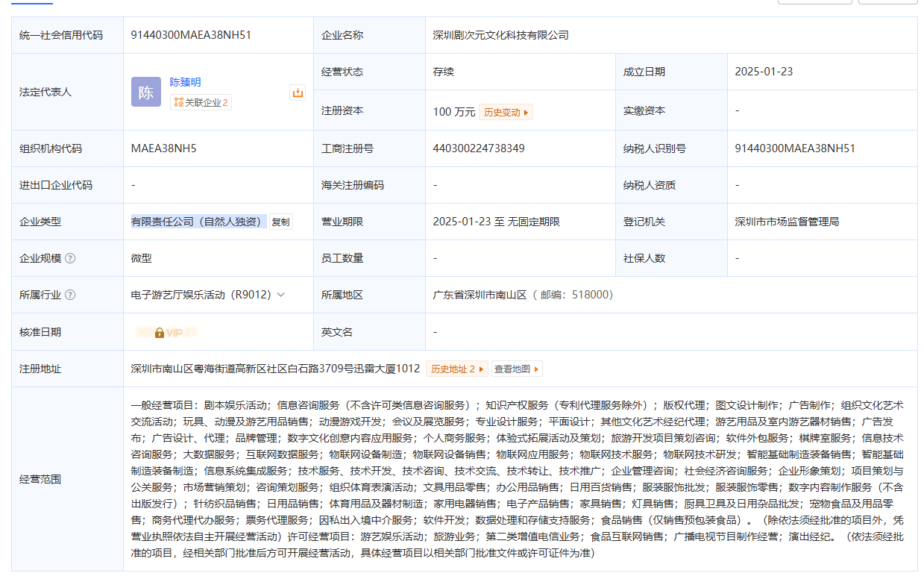Expand 历史变动 next to registered capital

coord(506,112)
